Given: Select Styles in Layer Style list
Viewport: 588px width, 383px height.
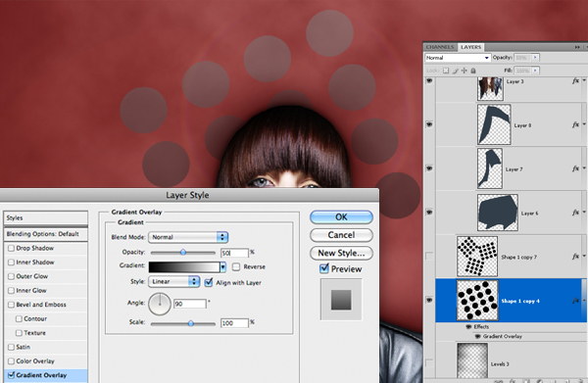Looking at the screenshot, I should pos(46,217).
